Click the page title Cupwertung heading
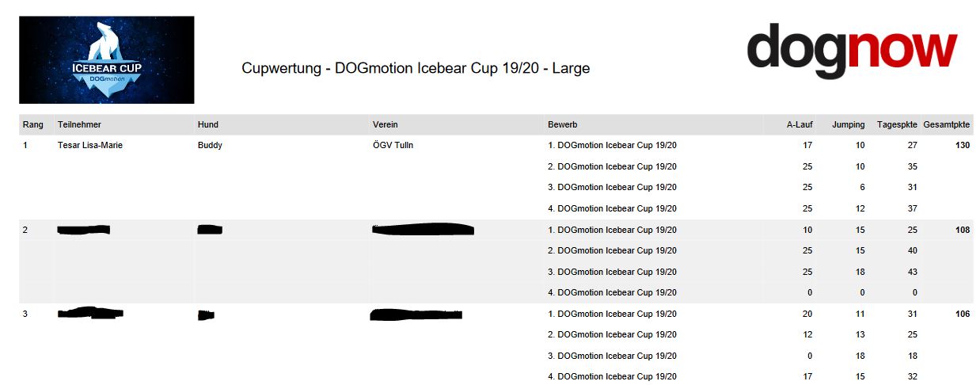Screen dimensions: 980x385 pyautogui.click(x=416, y=68)
